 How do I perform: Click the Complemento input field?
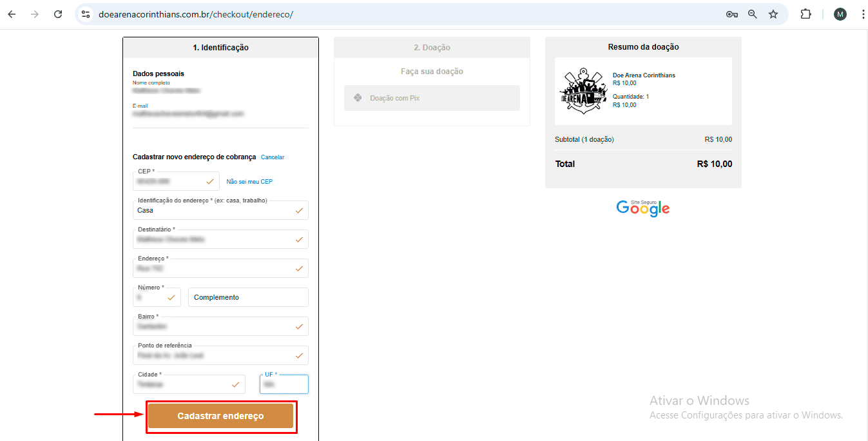(x=248, y=297)
